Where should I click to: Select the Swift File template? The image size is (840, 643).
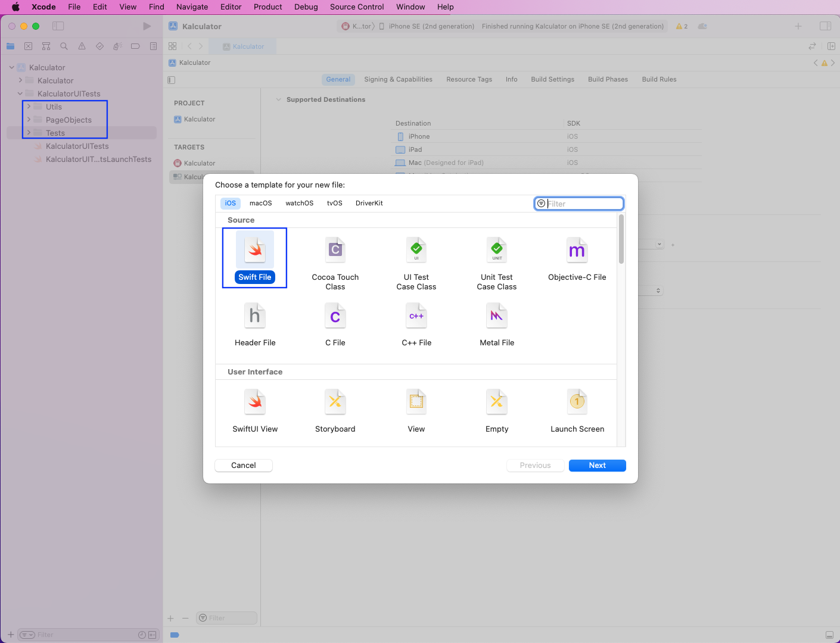click(x=255, y=258)
